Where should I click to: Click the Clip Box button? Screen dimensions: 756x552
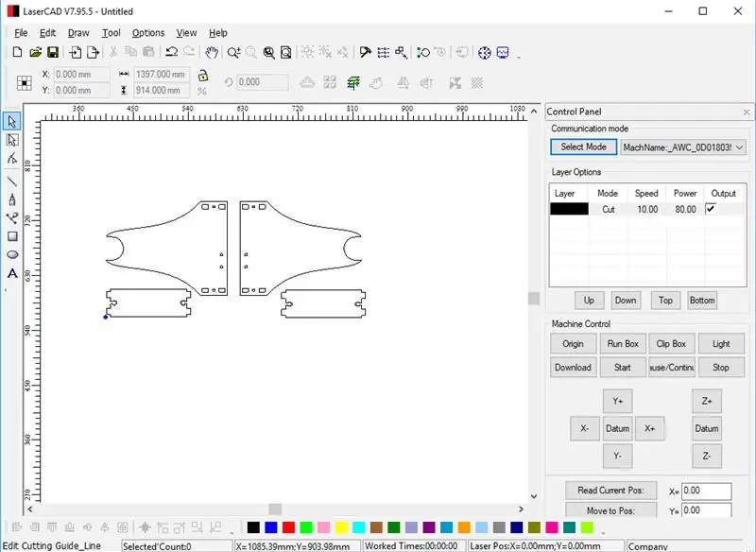[x=671, y=344]
